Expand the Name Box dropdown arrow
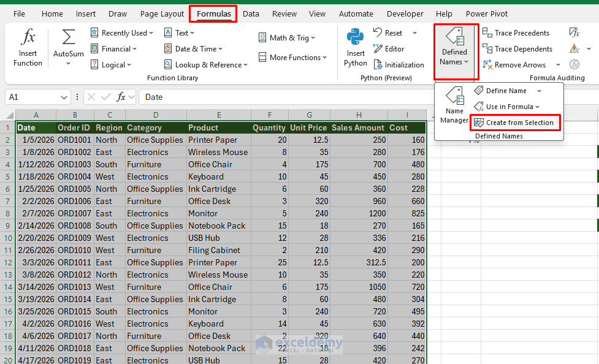The width and height of the screenshot is (599, 364). (x=64, y=97)
